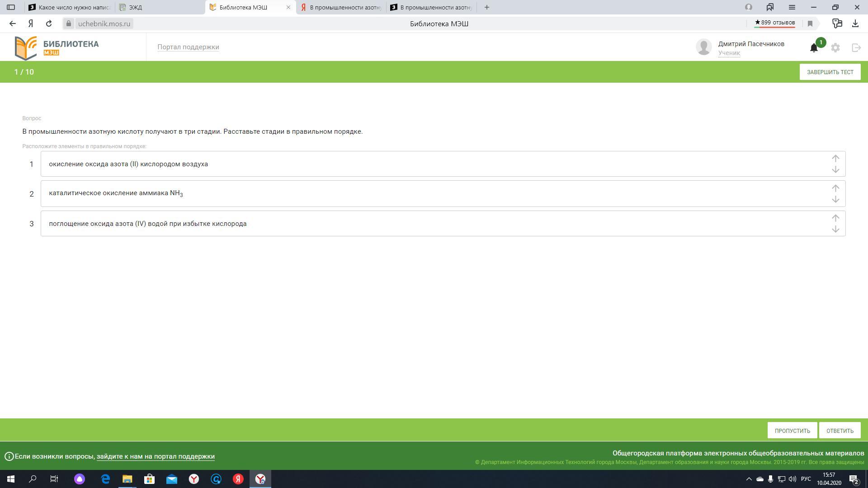Open the Windows Start menu

(11, 479)
